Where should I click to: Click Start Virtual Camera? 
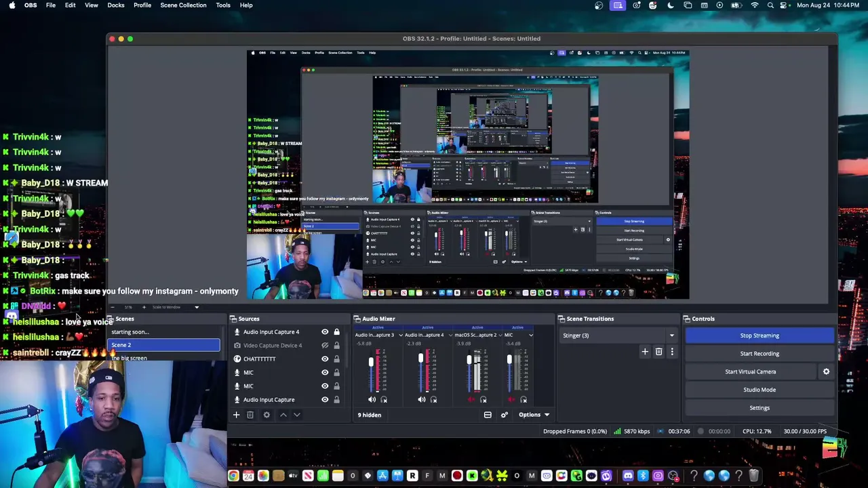(x=750, y=371)
